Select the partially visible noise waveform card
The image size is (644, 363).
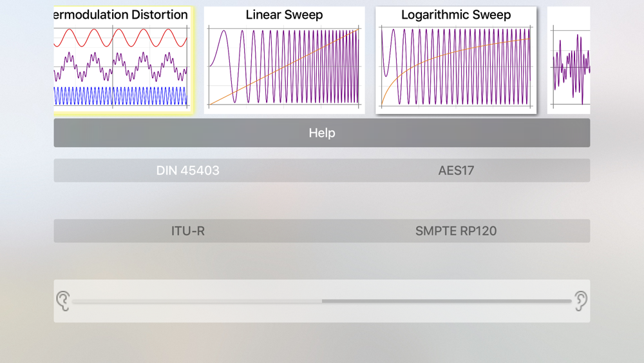click(x=569, y=60)
